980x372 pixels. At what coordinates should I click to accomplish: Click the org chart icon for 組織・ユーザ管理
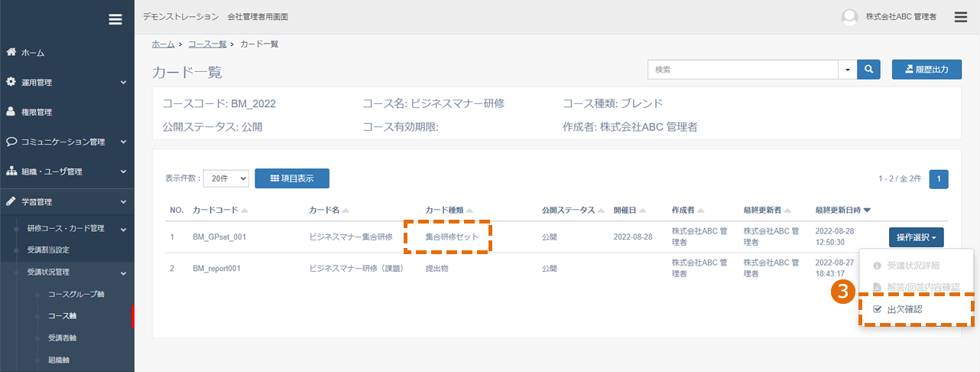pos(11,171)
